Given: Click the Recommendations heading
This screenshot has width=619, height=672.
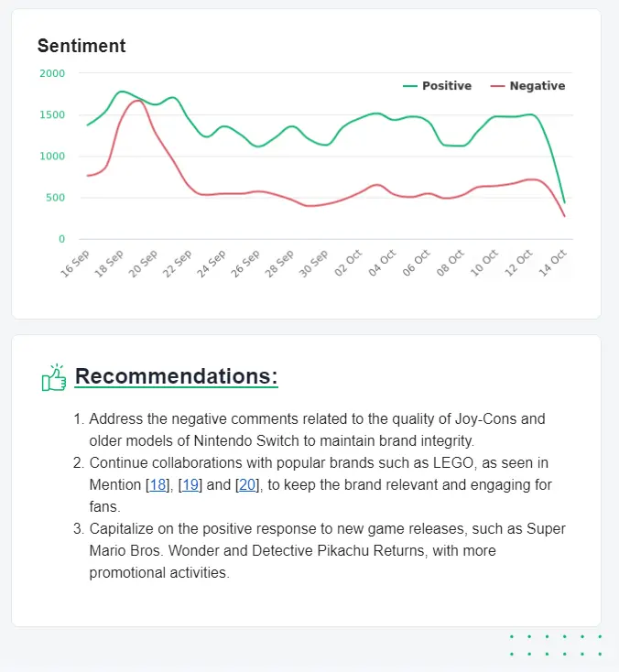Looking at the screenshot, I should (176, 376).
